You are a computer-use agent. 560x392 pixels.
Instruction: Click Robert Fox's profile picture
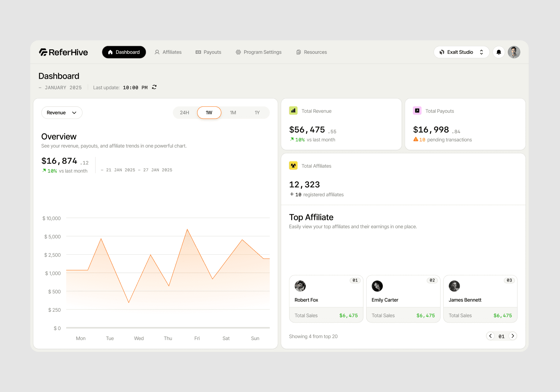300,286
